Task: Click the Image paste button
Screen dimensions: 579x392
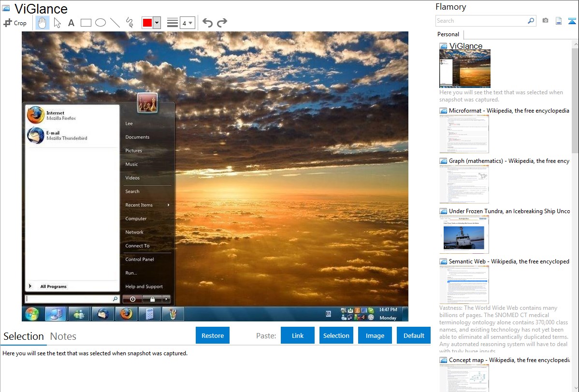Action: click(x=375, y=335)
